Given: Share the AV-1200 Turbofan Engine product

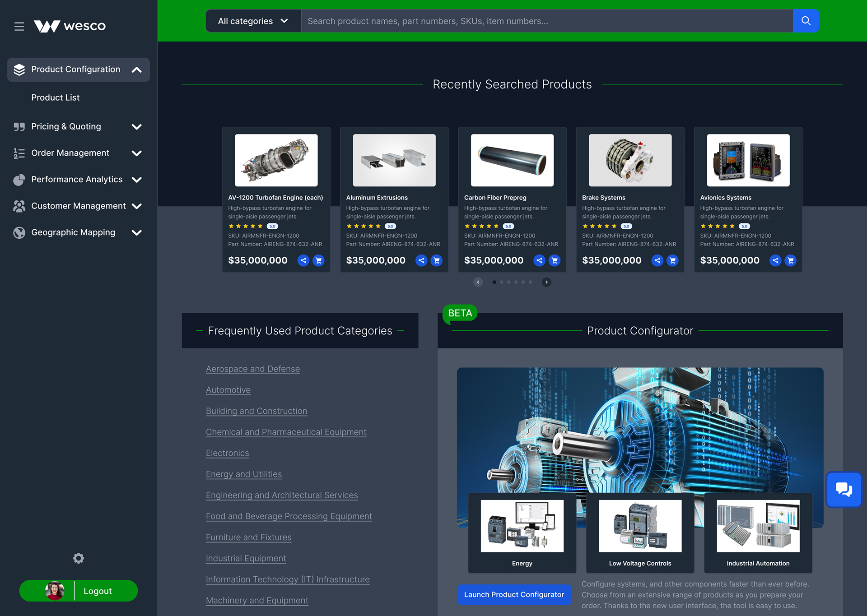Looking at the screenshot, I should [303, 260].
